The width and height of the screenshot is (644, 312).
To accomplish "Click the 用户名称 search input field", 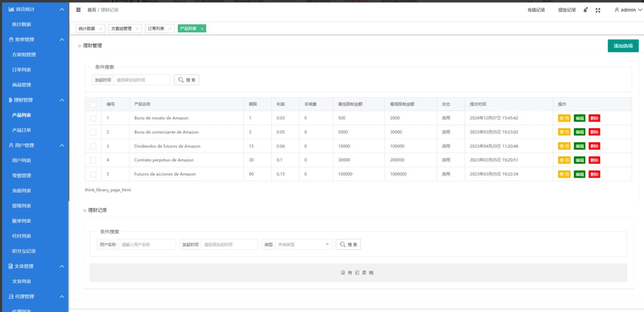I will [x=147, y=245].
